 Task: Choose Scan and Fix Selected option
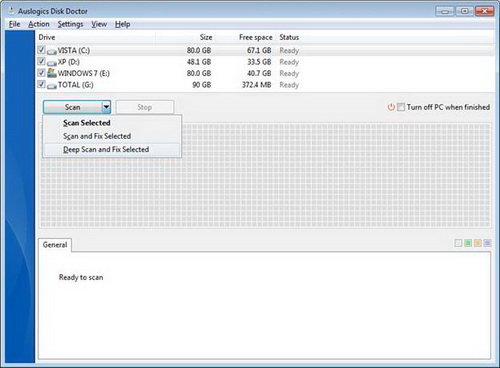112,136
